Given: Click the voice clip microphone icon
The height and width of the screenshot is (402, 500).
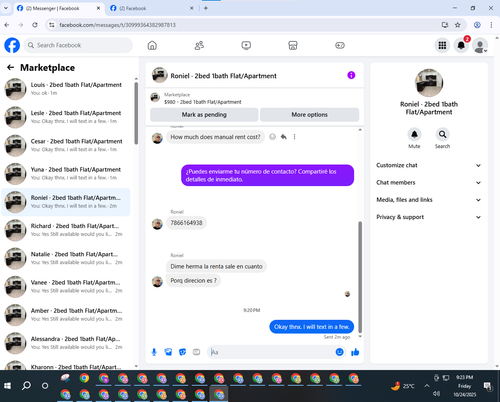Looking at the screenshot, I should 154,352.
